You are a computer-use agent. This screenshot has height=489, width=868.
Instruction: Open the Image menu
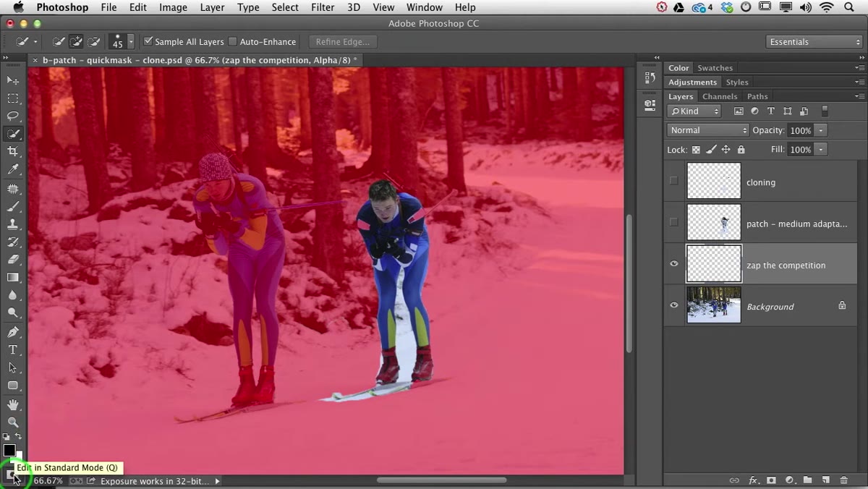173,7
